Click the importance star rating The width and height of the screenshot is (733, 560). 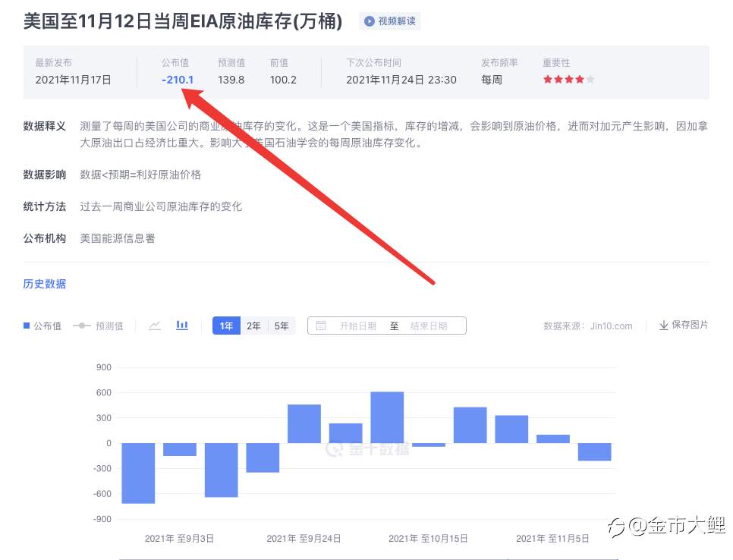569,80
